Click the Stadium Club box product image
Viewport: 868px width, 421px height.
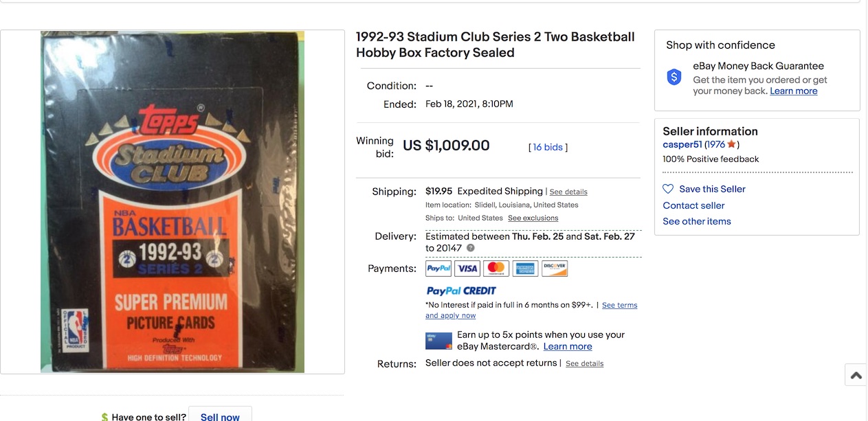click(x=173, y=202)
